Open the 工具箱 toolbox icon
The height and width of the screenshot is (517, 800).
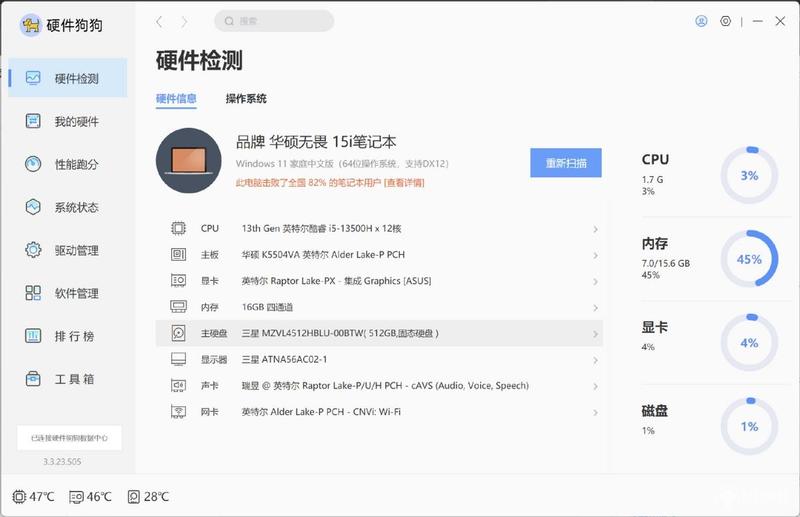click(x=33, y=379)
